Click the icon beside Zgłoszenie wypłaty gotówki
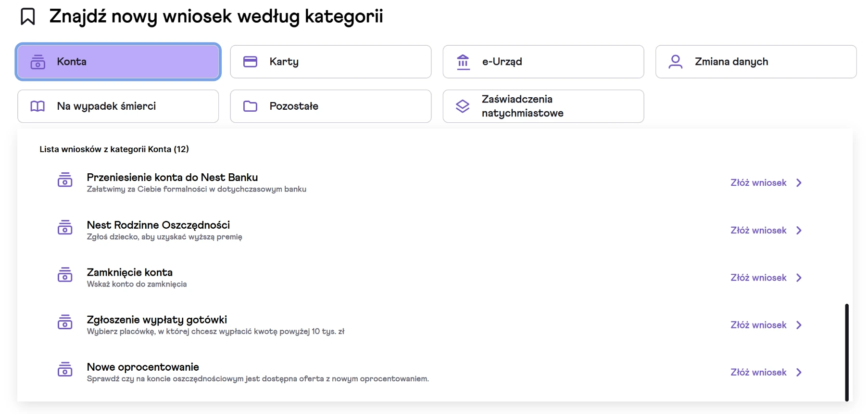Viewport: 868px width, 414px height. (x=65, y=322)
